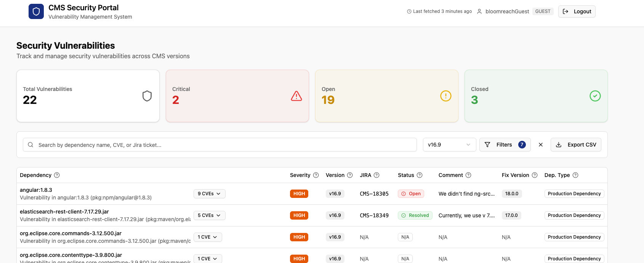The width and height of the screenshot is (644, 263).
Task: Open the Filters button
Action: pyautogui.click(x=505, y=145)
